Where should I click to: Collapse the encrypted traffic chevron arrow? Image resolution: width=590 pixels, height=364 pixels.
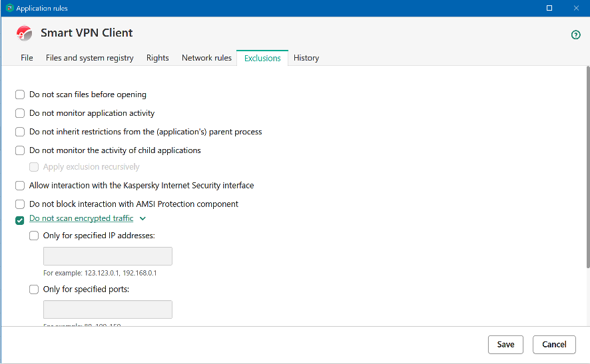143,219
